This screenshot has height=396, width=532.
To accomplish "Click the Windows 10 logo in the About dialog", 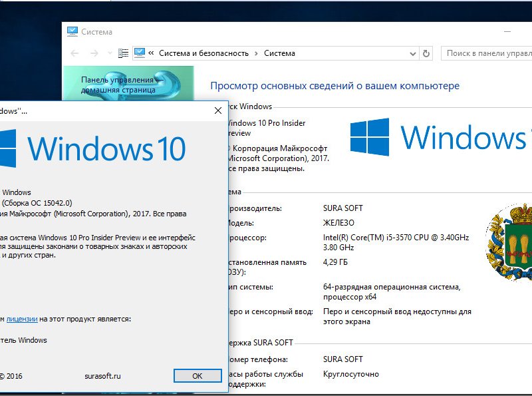I will point(92,148).
